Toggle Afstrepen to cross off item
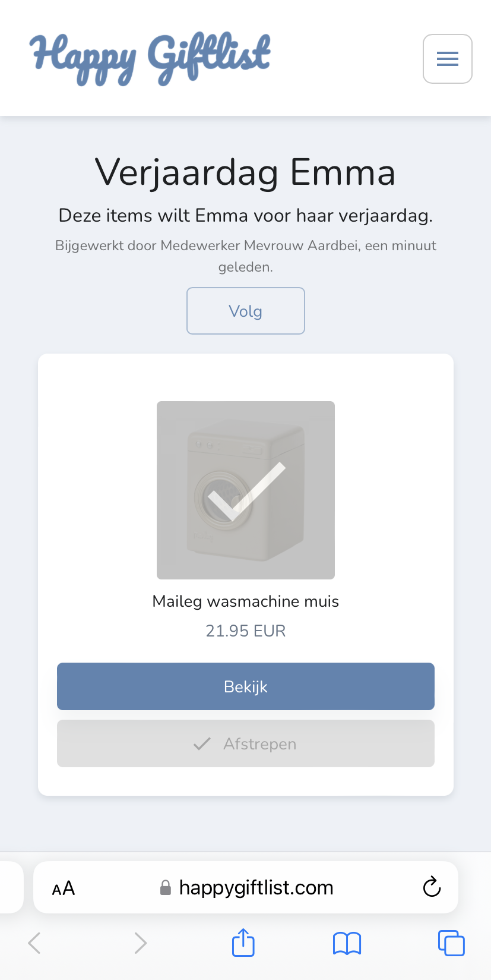 click(246, 743)
